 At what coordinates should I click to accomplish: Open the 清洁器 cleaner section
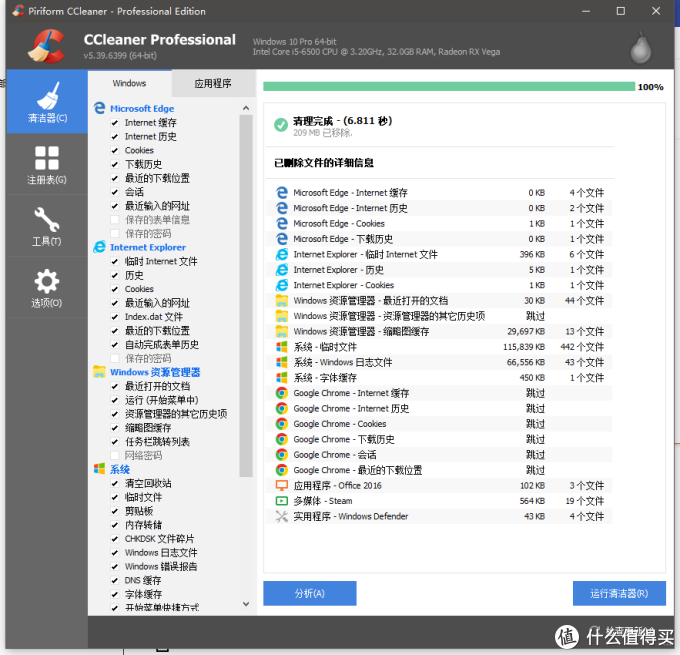point(47,102)
